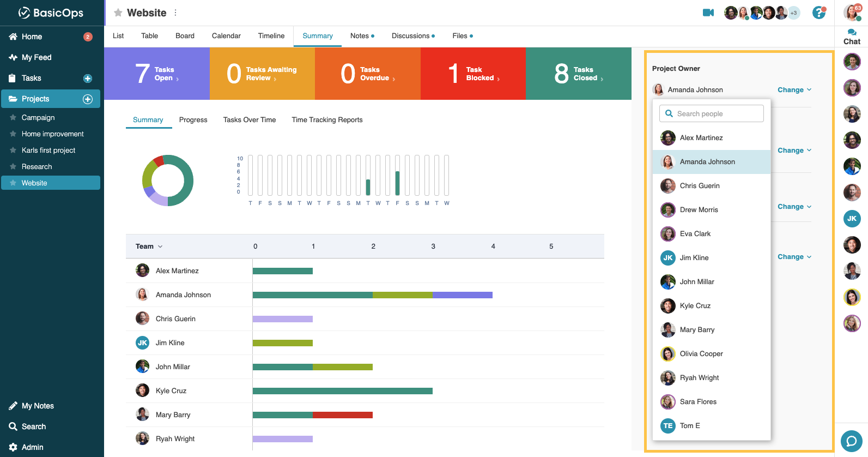The height and width of the screenshot is (457, 868).
Task: Open the Chat panel icon
Action: point(852,37)
